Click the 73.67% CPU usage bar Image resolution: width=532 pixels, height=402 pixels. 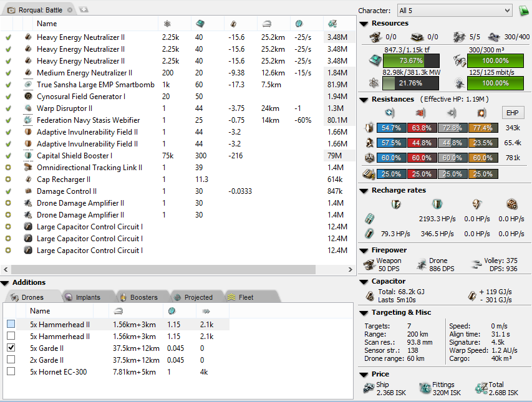[x=411, y=61]
